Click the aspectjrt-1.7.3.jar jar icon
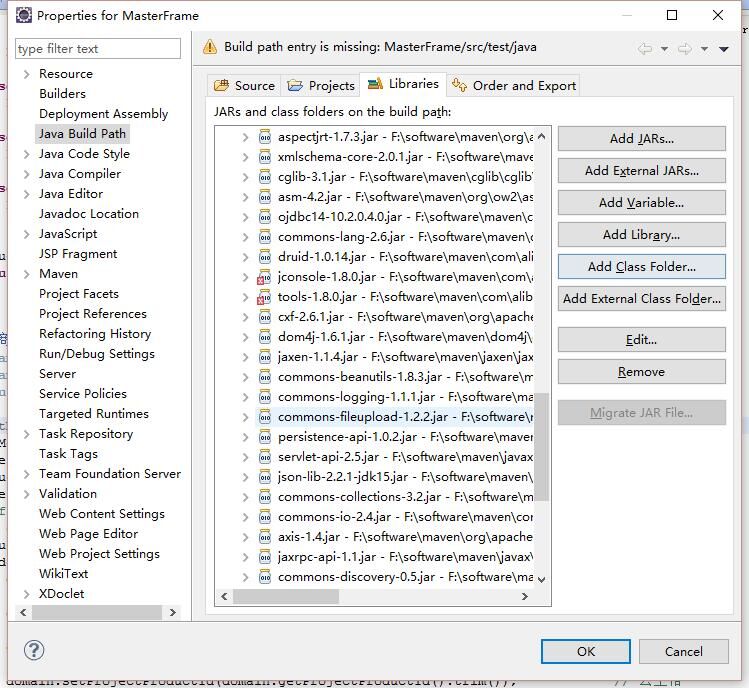 pos(265,137)
